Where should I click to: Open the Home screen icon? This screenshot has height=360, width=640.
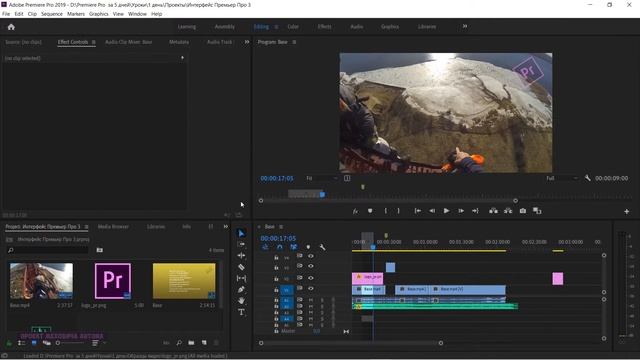pyautogui.click(x=11, y=27)
